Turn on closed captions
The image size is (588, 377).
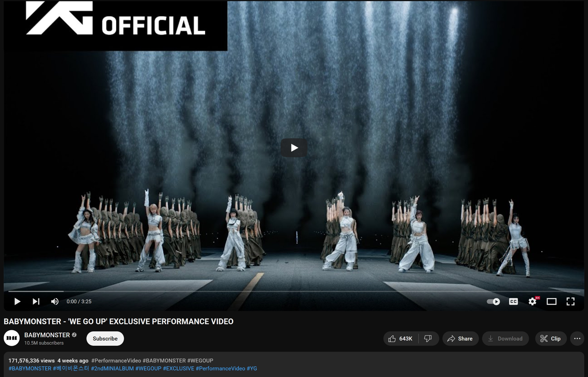(x=513, y=302)
